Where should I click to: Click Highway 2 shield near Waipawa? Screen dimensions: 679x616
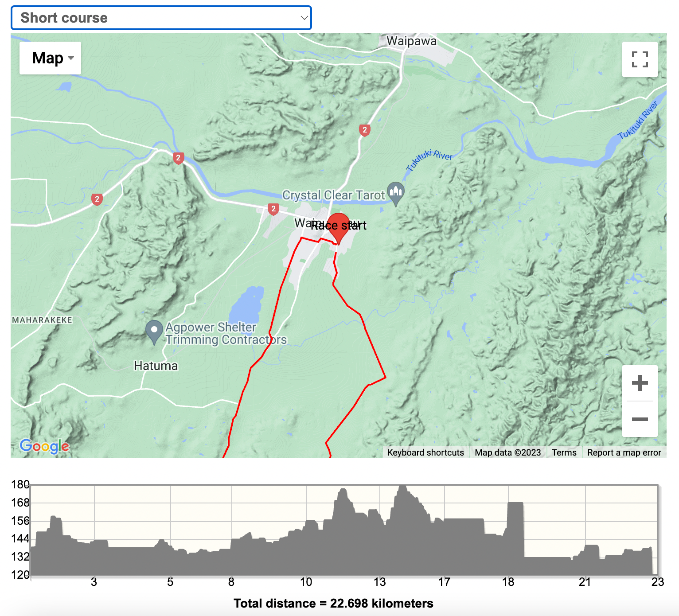pyautogui.click(x=364, y=130)
